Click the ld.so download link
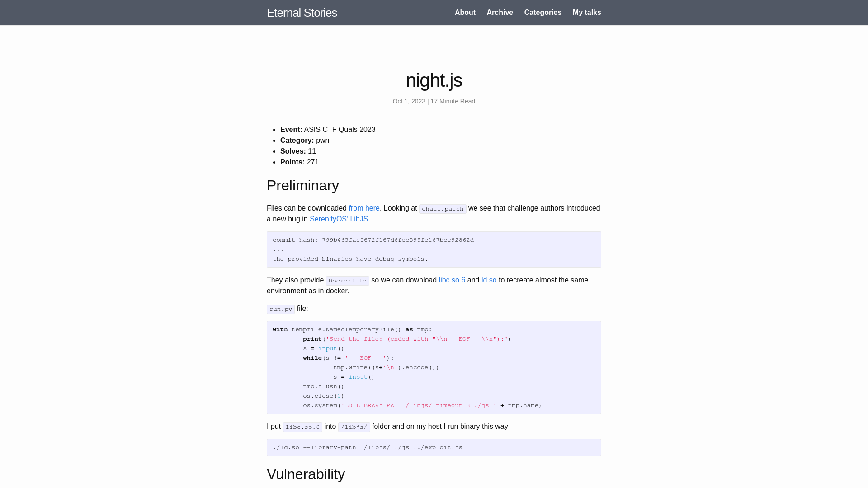Screen dimensions: 868x488 (x=489, y=280)
